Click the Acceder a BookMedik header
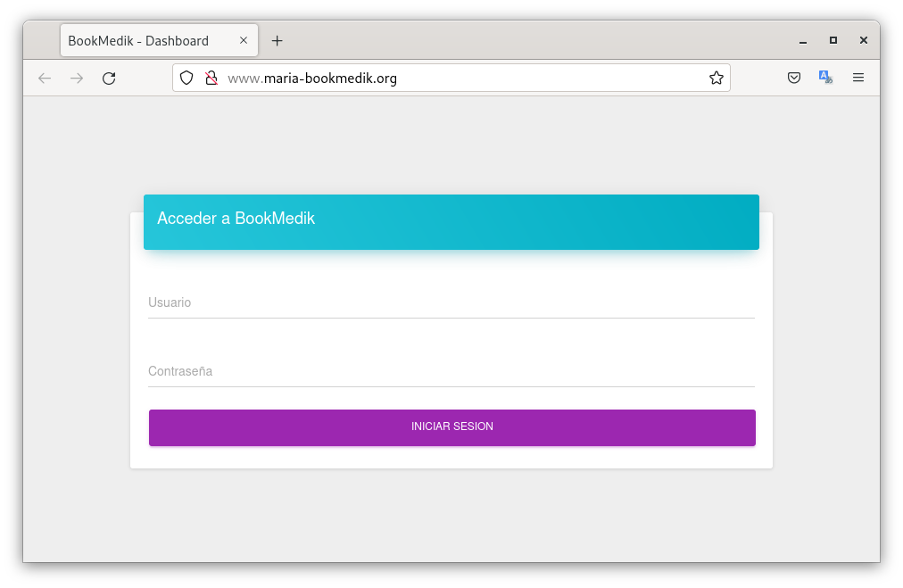Viewport: 903px width, 588px height. 451,221
